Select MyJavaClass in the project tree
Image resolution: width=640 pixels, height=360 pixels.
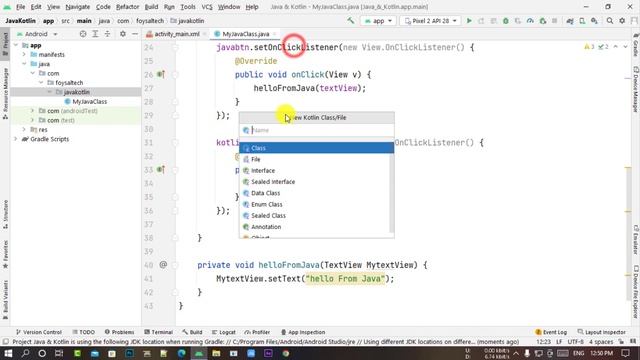(x=86, y=101)
